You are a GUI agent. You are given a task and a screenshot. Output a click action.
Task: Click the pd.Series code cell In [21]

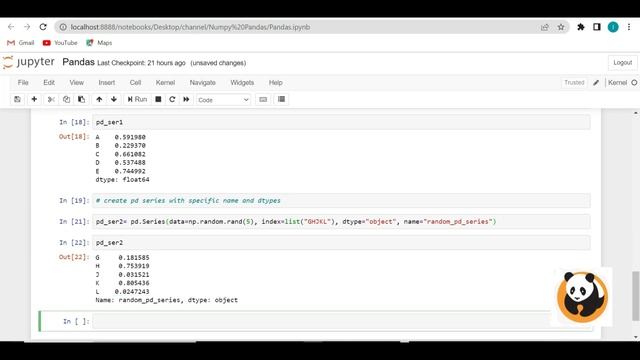341,222
